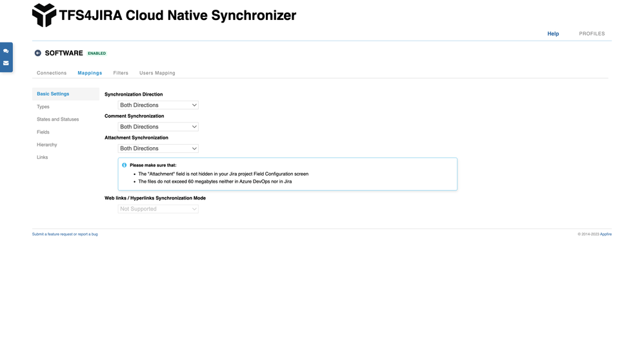Open States and Statuses in the sidebar
This screenshot has width=644, height=359.
tap(58, 119)
